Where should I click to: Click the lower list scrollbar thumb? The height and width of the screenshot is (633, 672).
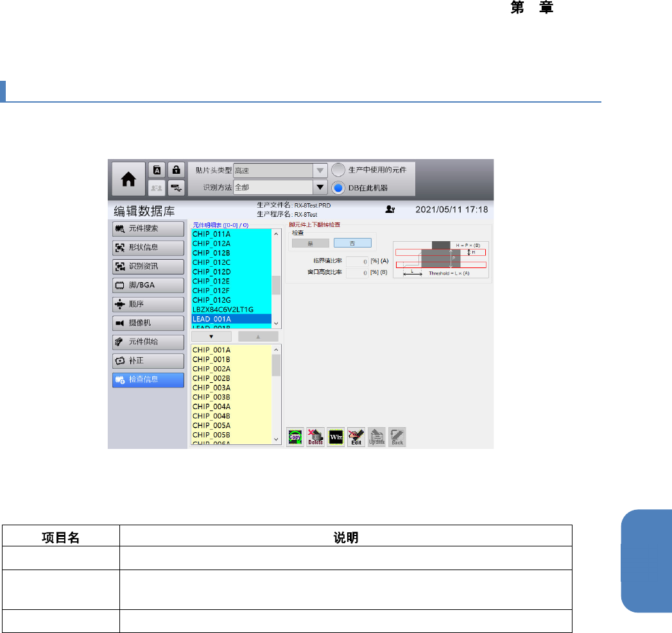[x=276, y=366]
